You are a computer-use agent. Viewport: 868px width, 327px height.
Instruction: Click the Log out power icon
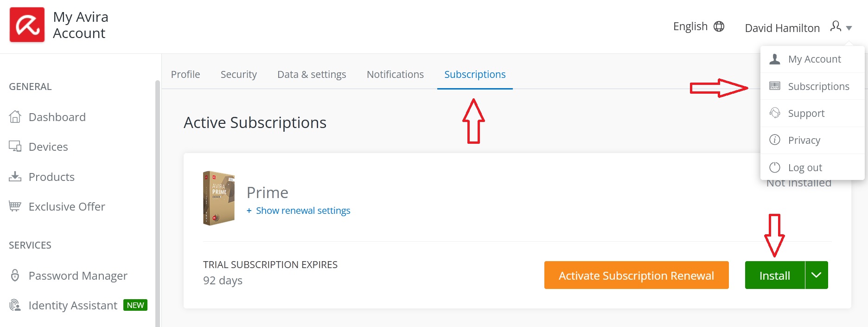(x=775, y=167)
